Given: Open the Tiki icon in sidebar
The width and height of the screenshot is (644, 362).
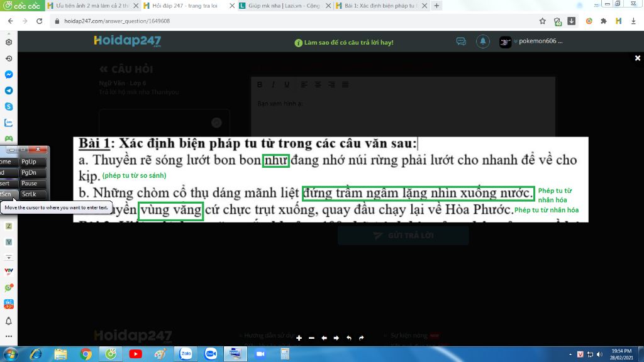Looking at the screenshot, I should [x=9, y=304].
